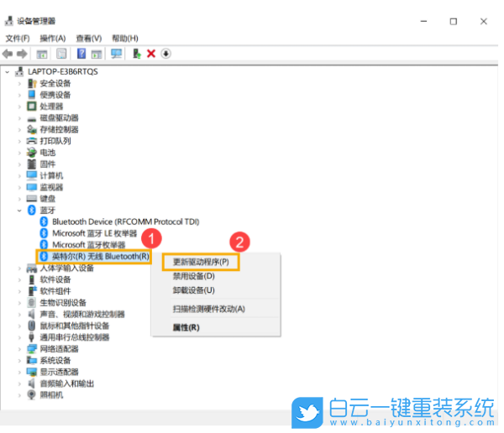Expand the 计算机 category arrow
Screen dimensions: 504x433
pos(19,176)
